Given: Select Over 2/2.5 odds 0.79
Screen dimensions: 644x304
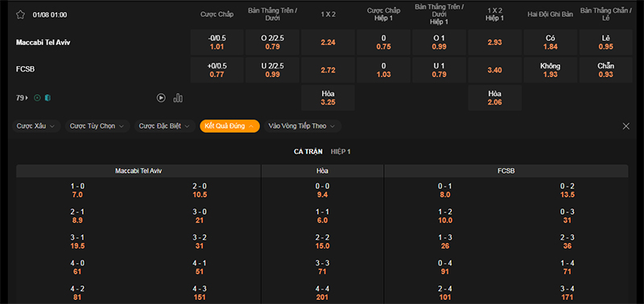Looking at the screenshot, I should click(x=273, y=43).
